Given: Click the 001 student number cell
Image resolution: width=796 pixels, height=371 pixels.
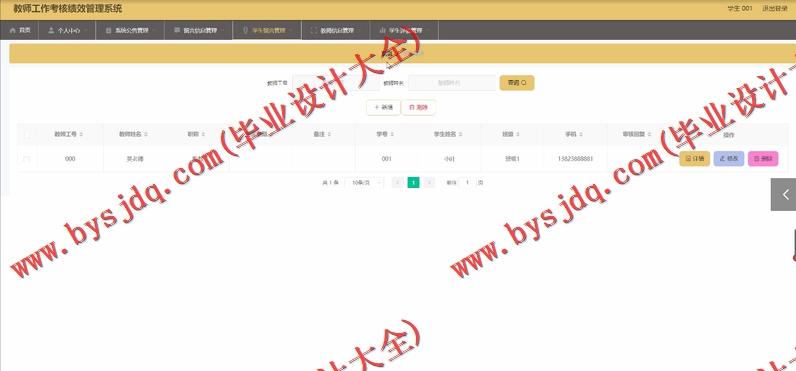Looking at the screenshot, I should [386, 159].
